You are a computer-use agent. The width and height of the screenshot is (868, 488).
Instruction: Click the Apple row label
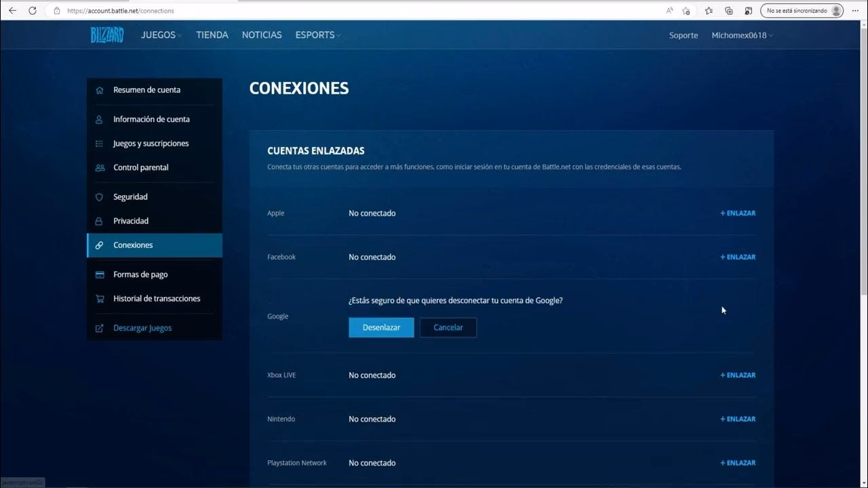(276, 213)
